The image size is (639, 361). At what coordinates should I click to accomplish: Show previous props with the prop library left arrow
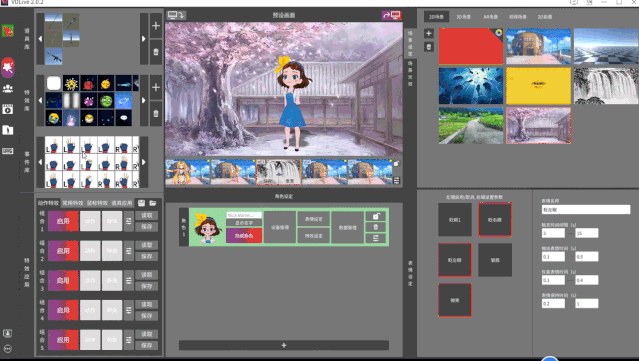coord(40,39)
